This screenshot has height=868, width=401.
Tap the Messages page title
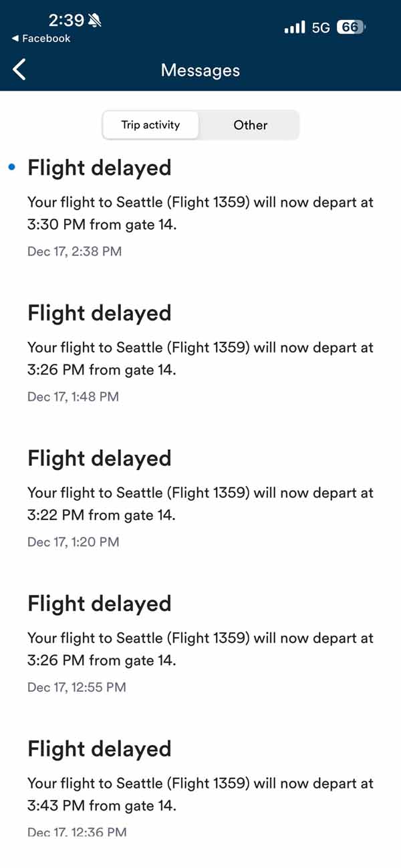pos(200,70)
